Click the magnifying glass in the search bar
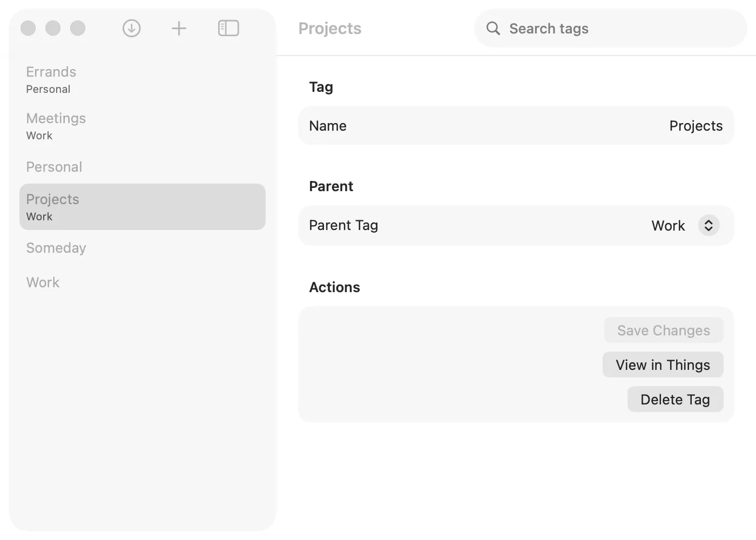This screenshot has width=756, height=540. click(493, 28)
